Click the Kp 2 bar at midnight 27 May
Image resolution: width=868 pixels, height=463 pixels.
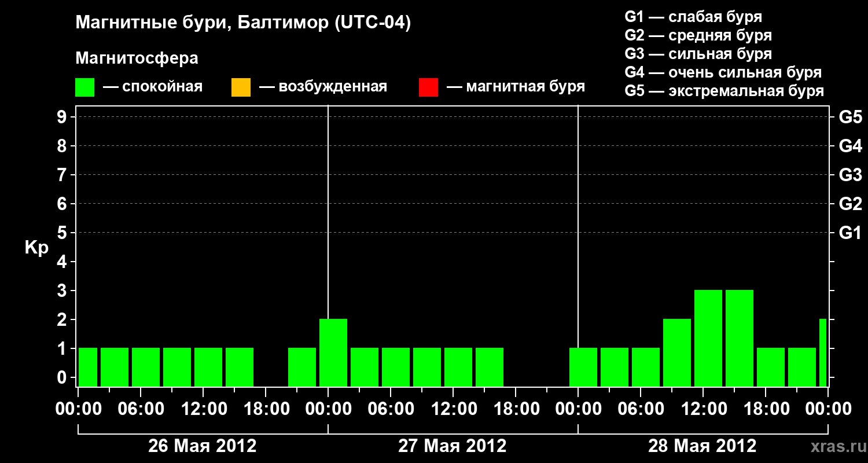tap(333, 352)
